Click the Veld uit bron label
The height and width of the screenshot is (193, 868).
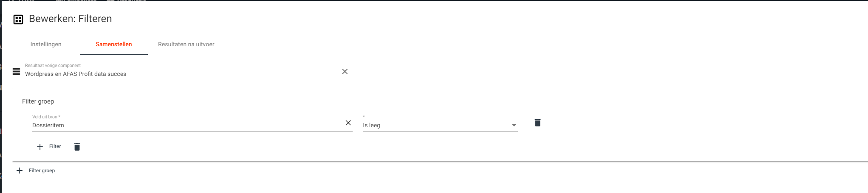coord(46,117)
